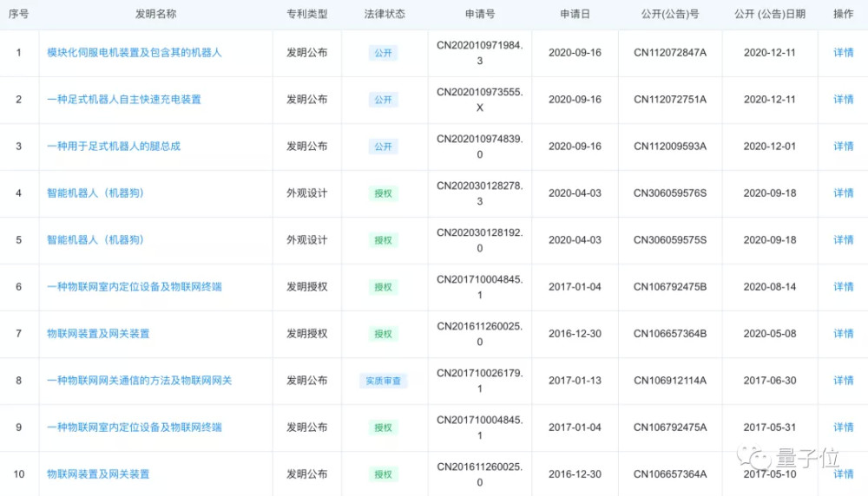Click 详情 for CN106792475B

tap(843, 286)
